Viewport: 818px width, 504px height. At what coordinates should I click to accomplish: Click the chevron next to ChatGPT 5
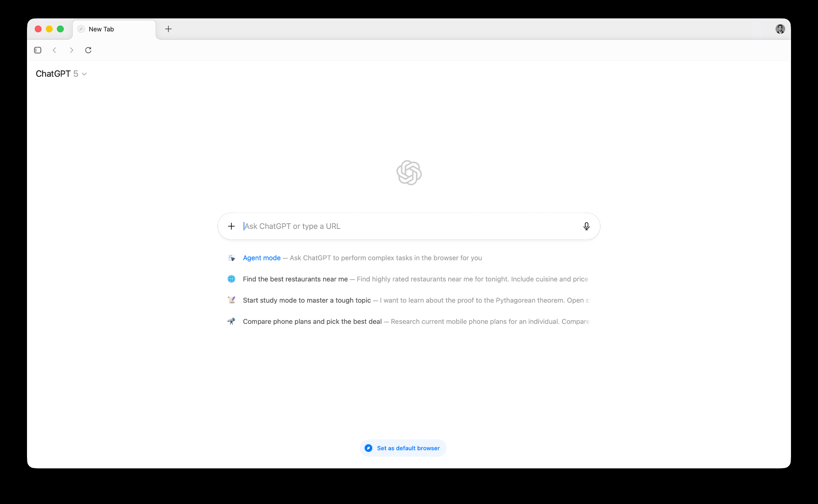[84, 74]
